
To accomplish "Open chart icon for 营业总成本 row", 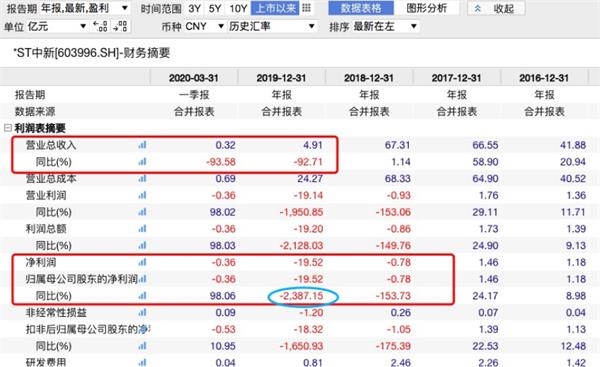I will tap(142, 178).
